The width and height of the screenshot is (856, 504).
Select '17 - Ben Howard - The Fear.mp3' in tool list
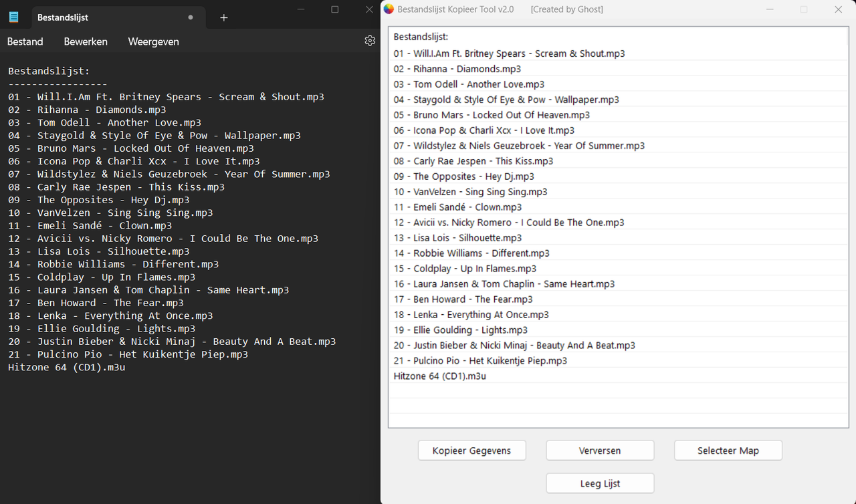point(619,299)
